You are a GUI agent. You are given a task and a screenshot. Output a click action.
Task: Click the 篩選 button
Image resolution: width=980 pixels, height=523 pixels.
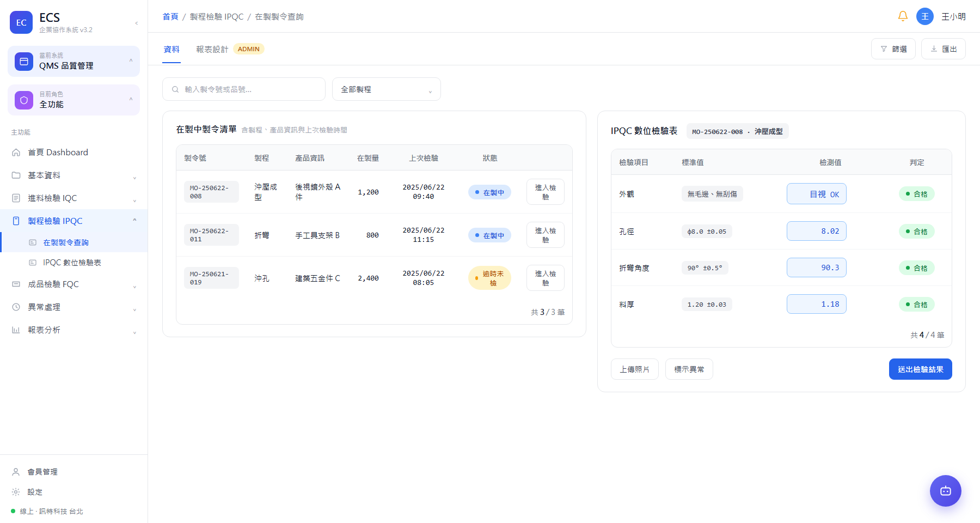pos(893,49)
